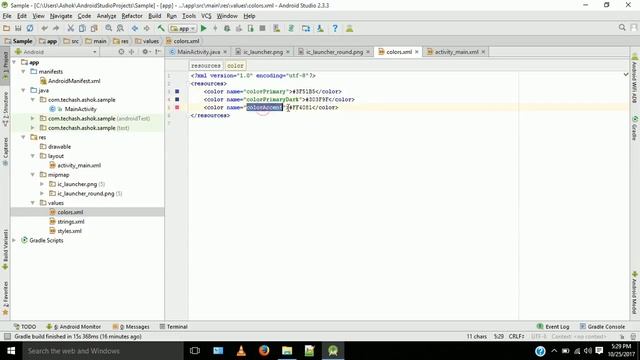The height and width of the screenshot is (360, 640).
Task: Collapse the mipmap folder
Action: point(33,175)
